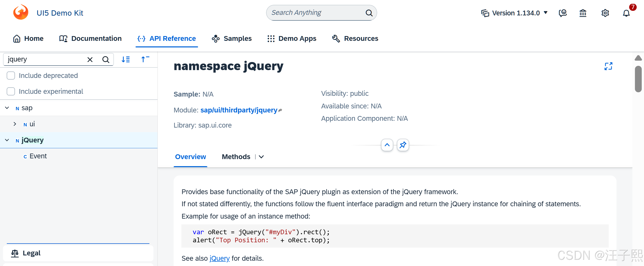The height and width of the screenshot is (266, 644).
Task: Switch to the Overview section tab
Action: coord(190,157)
